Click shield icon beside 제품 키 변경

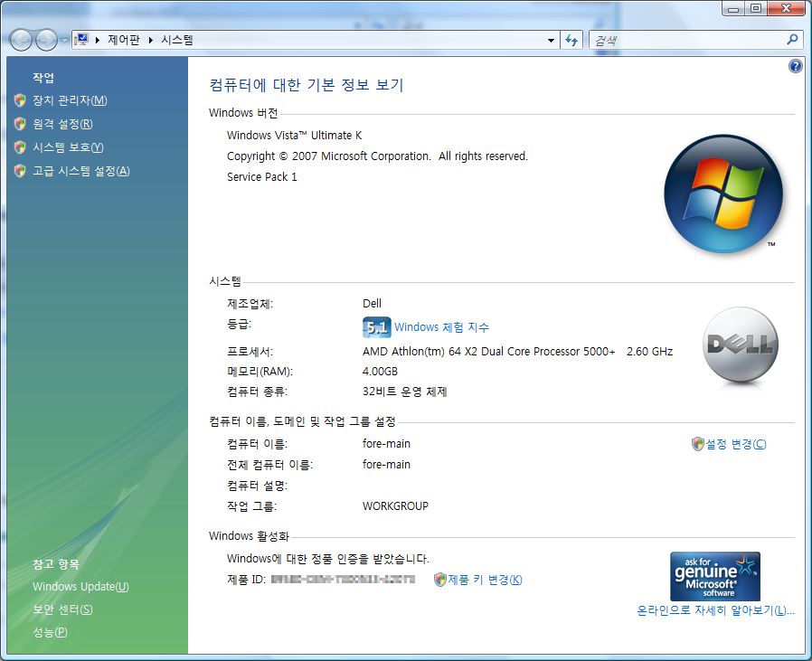coord(439,580)
